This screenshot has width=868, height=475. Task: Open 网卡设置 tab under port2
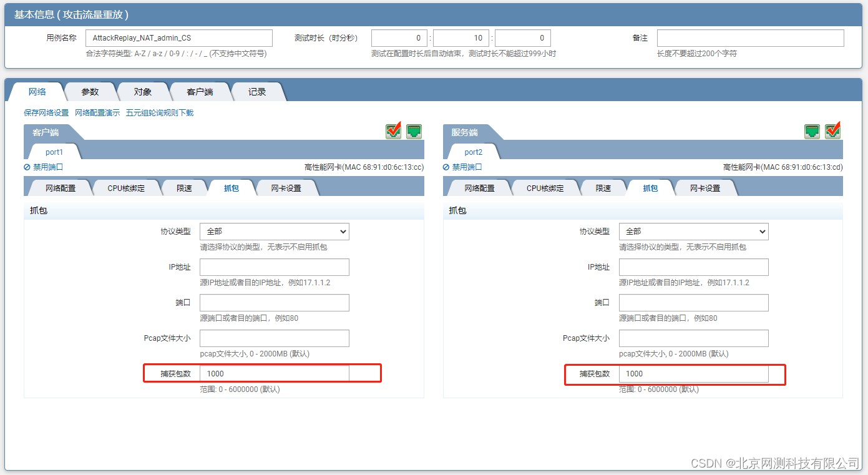(705, 188)
